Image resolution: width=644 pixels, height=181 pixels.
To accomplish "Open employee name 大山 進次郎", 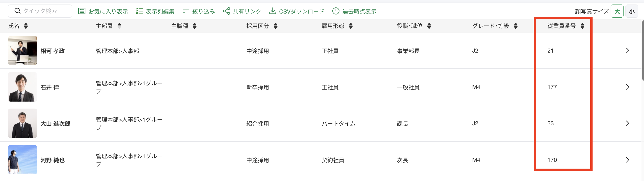I will coord(55,123).
